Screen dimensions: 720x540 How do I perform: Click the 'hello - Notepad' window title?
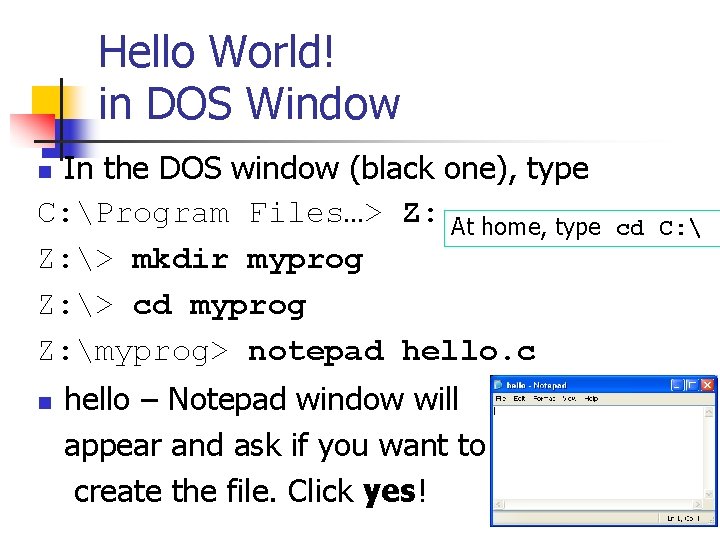coord(536,385)
